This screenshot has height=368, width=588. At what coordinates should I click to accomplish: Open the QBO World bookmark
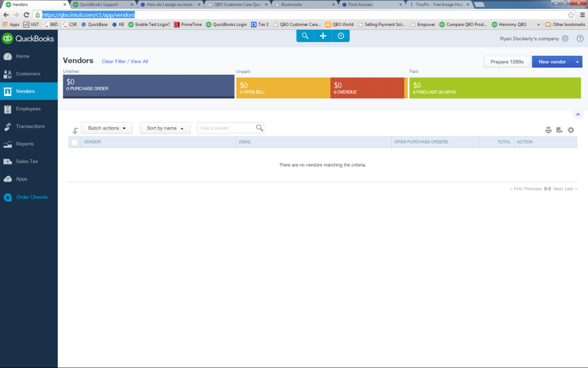click(x=339, y=24)
